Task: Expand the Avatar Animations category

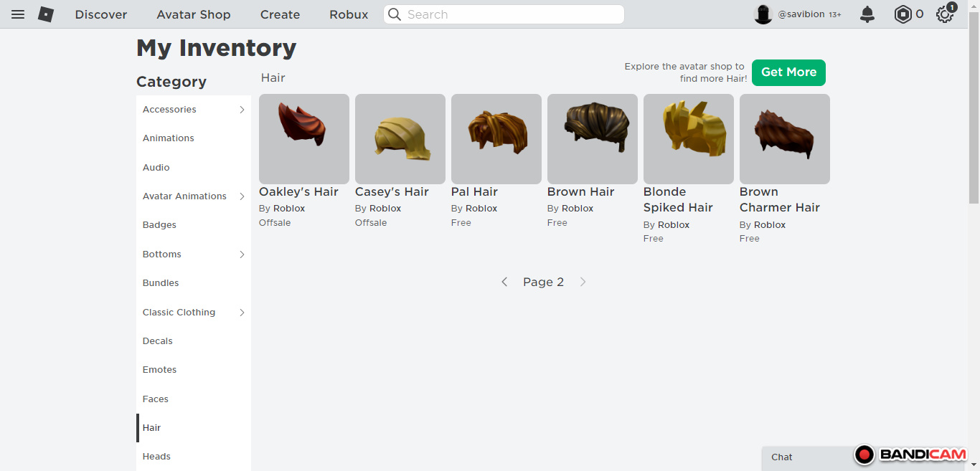Action: pos(242,196)
